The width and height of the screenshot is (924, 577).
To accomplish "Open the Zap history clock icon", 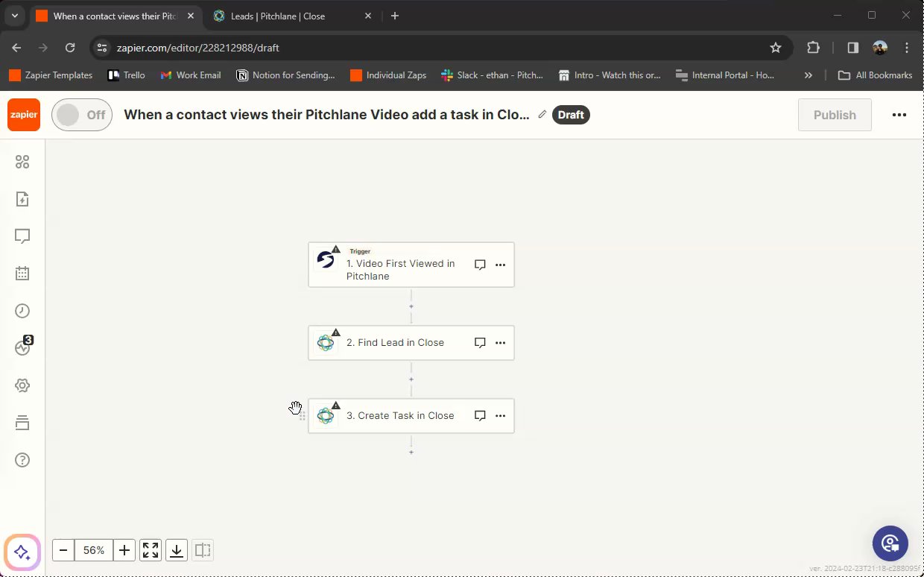I will [x=22, y=311].
